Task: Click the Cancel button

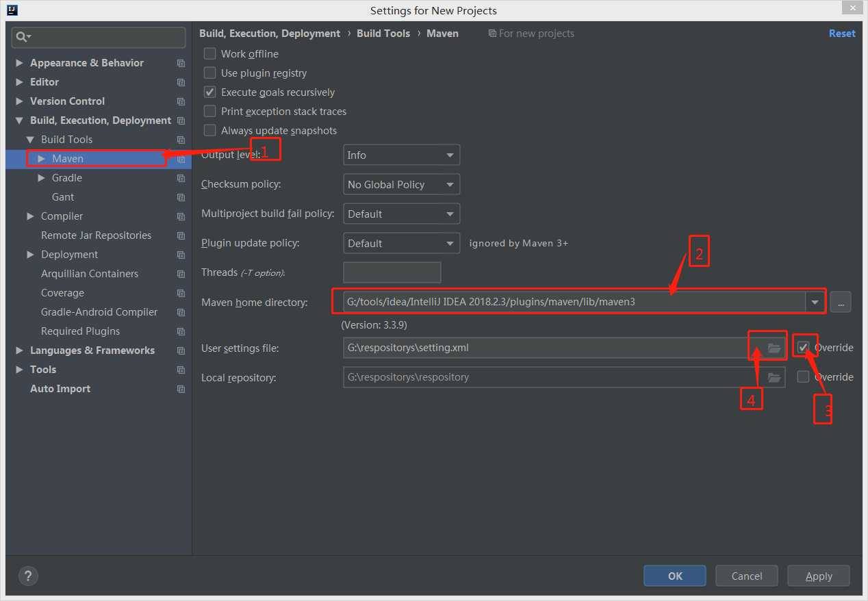Action: (x=747, y=576)
